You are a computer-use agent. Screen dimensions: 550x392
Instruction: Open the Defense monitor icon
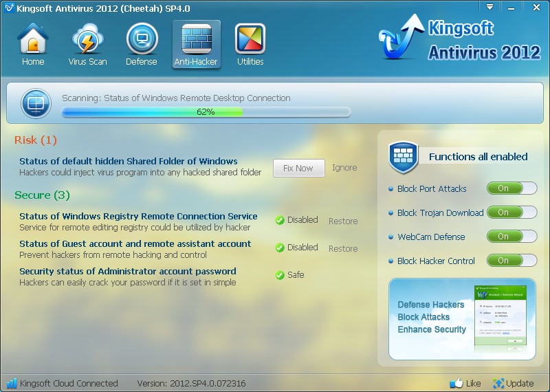coord(142,39)
